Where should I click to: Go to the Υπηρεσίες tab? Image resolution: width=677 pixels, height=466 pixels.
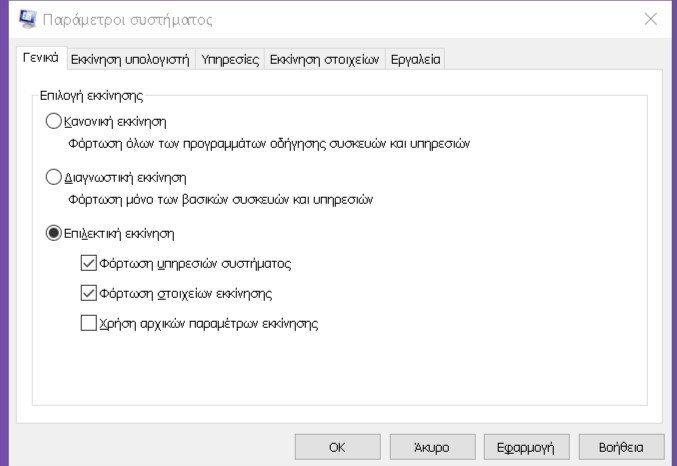pos(231,59)
